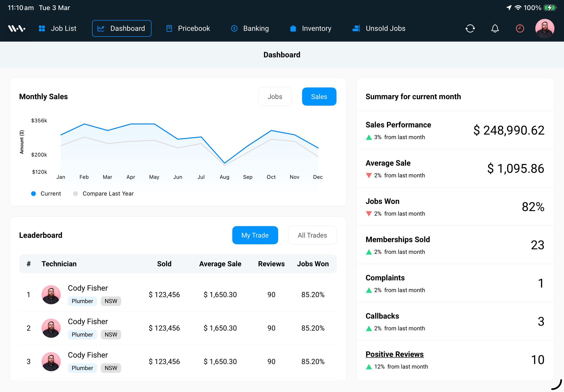Click the app logo in the navbar

click(17, 28)
